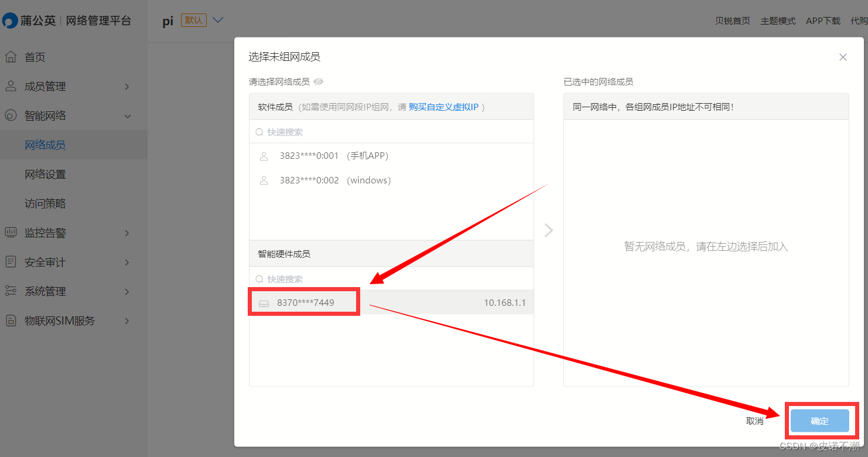Click the 系统管理 settings icon

click(11, 291)
